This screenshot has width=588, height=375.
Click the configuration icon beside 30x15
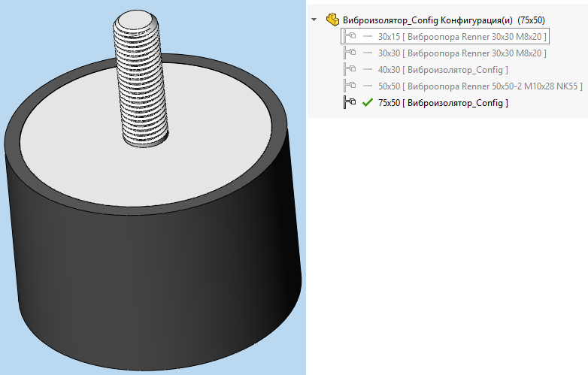350,37
